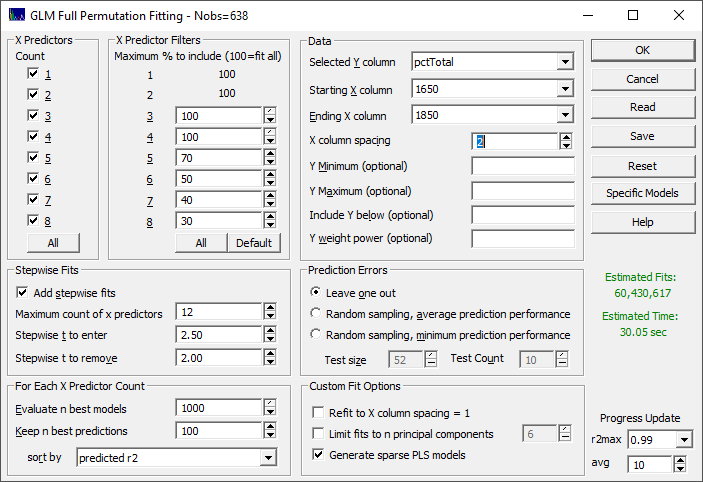Uncheck X predictor count 3 checkbox
Viewport: 703px width, 482px height.
[33, 115]
